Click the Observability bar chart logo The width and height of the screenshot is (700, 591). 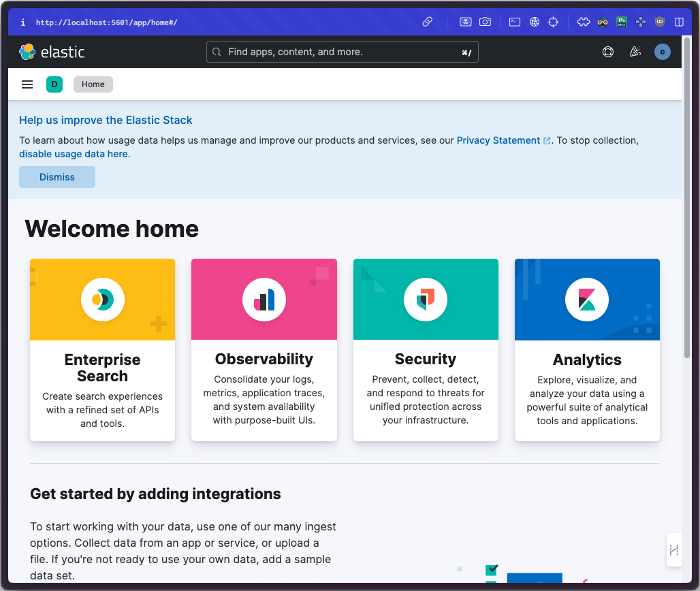264,300
